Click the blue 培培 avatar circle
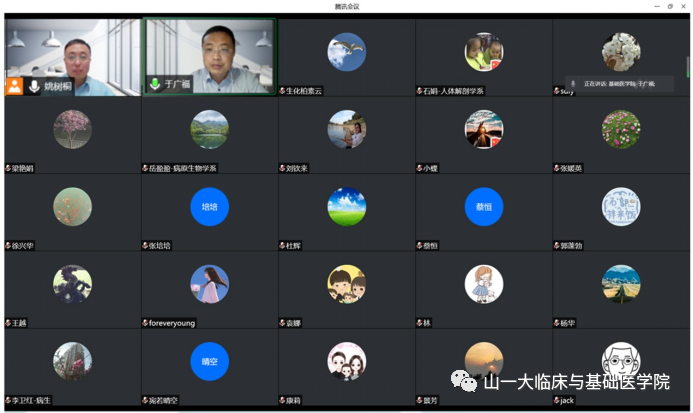This screenshot has width=693, height=413. click(209, 207)
